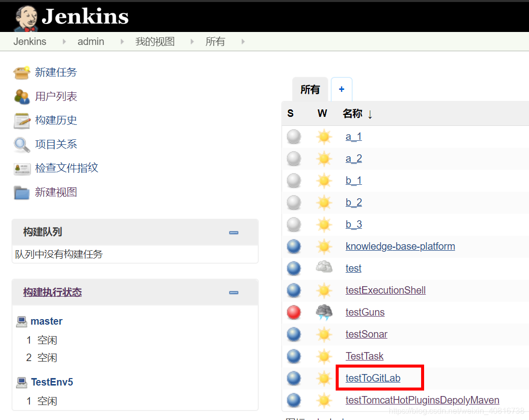This screenshot has width=529, height=420.
Task: Add a new view with the plus tab
Action: pos(341,89)
